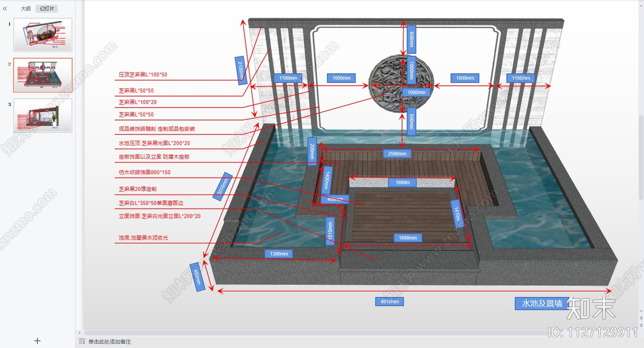Select the 池底.池壁黑水泥收光 annotation
The image size is (644, 348).
143,238
